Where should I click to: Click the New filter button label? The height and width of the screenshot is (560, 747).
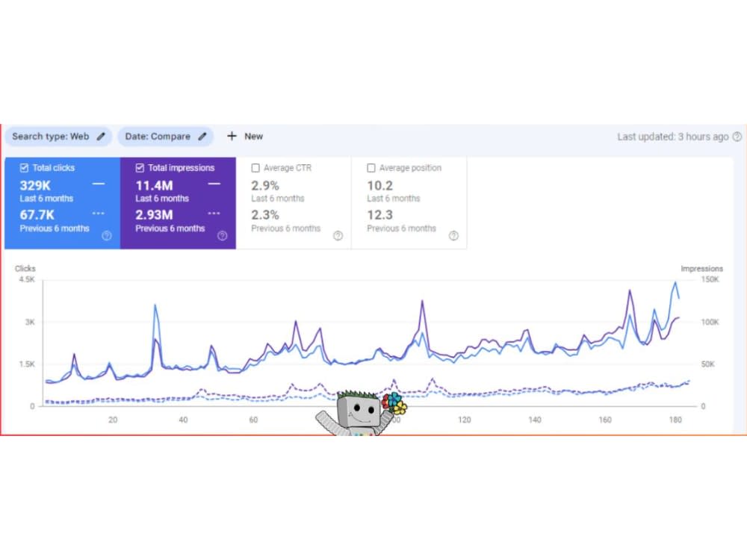[253, 136]
